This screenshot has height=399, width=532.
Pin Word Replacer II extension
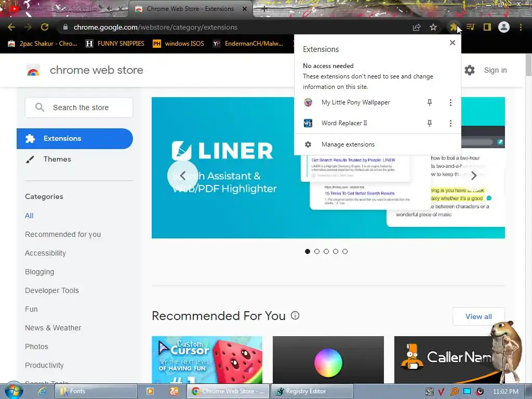coord(430,123)
